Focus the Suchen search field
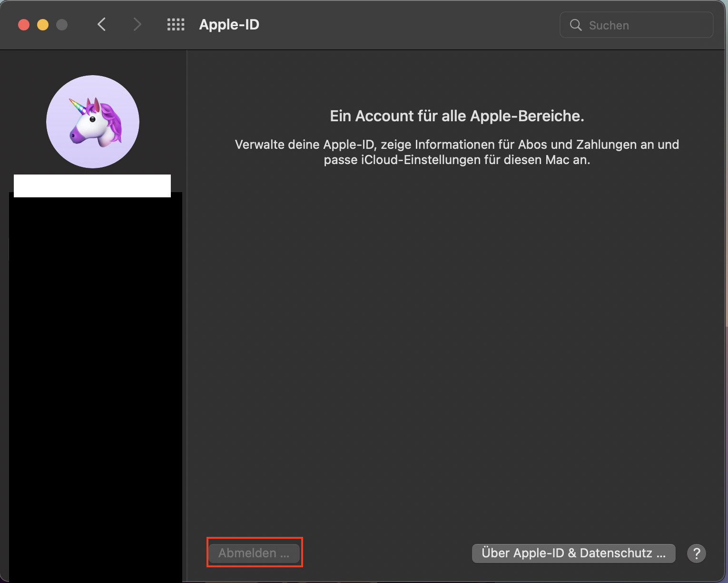Screen dimensions: 728x583 coord(637,25)
